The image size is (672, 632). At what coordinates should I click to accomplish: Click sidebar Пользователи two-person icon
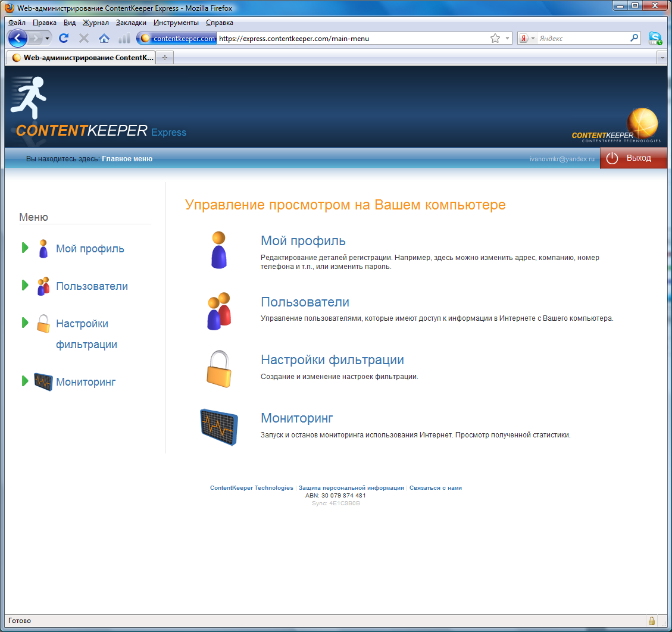(x=43, y=286)
